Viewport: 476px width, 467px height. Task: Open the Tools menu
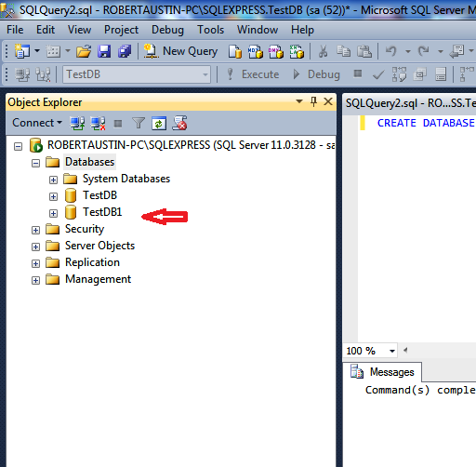tap(210, 30)
